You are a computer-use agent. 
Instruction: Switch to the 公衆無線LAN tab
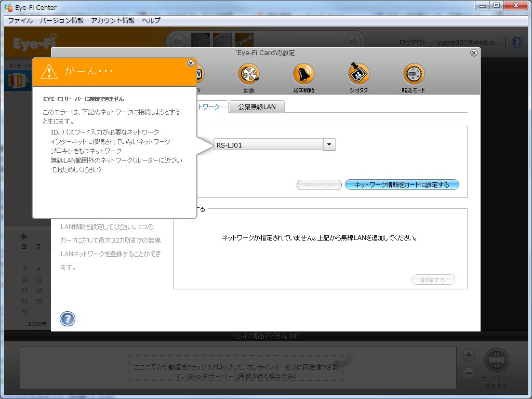coord(257,107)
